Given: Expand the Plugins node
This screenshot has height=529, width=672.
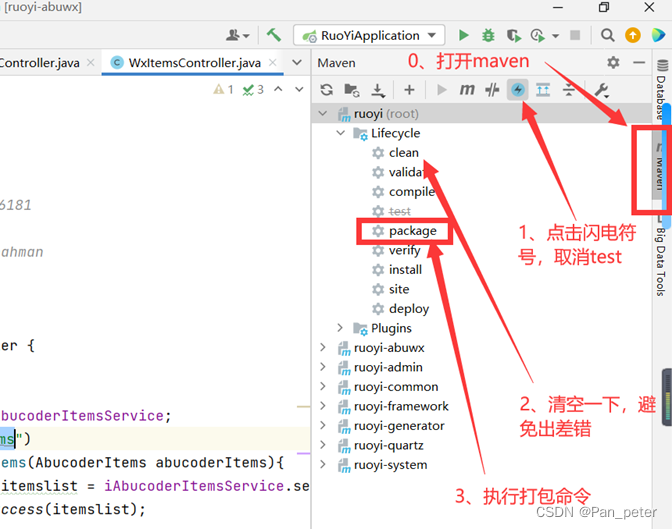Looking at the screenshot, I should click(x=340, y=328).
